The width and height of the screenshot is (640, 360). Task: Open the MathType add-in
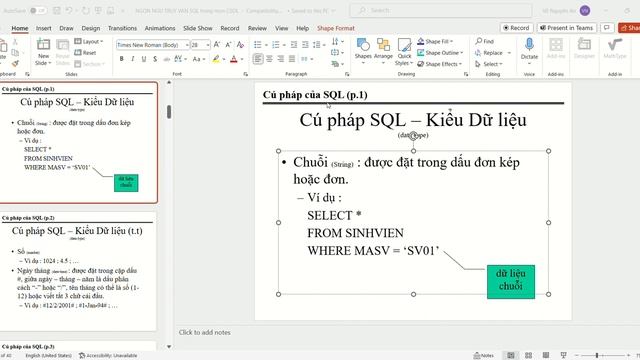pyautogui.click(x=615, y=49)
